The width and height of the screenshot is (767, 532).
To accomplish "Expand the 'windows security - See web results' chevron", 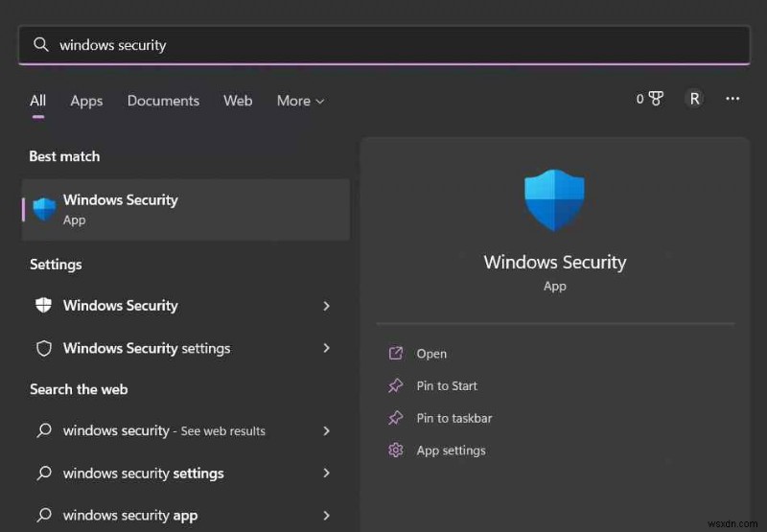I will click(x=326, y=430).
